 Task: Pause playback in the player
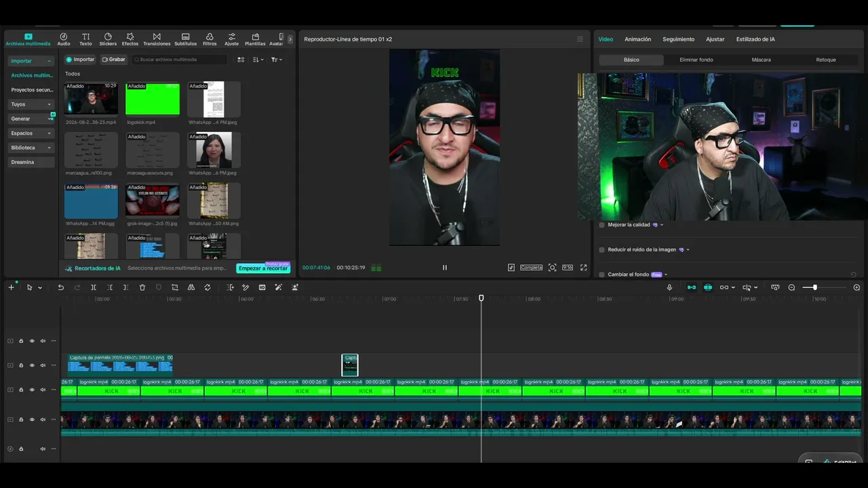(445, 268)
